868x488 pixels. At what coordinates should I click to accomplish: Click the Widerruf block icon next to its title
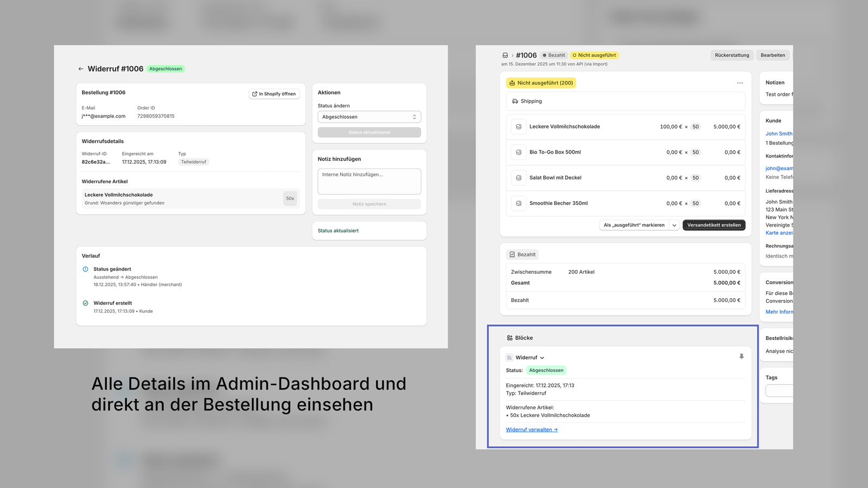[x=509, y=357]
